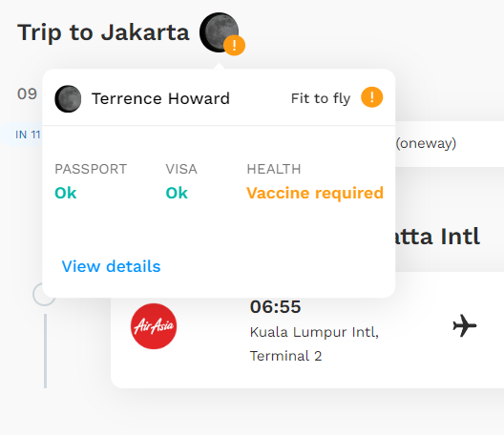The height and width of the screenshot is (435, 504).
Task: Click the passport Ok status
Action: click(x=66, y=193)
